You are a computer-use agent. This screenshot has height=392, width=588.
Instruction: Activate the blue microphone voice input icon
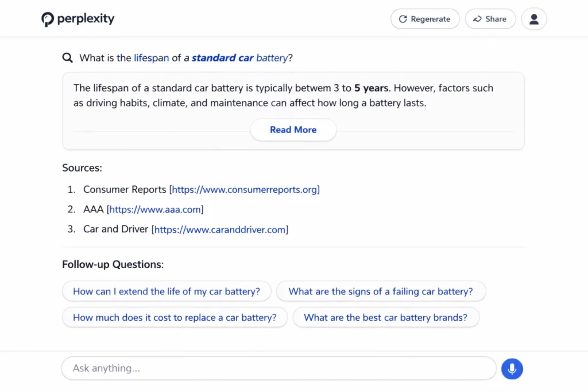(512, 368)
